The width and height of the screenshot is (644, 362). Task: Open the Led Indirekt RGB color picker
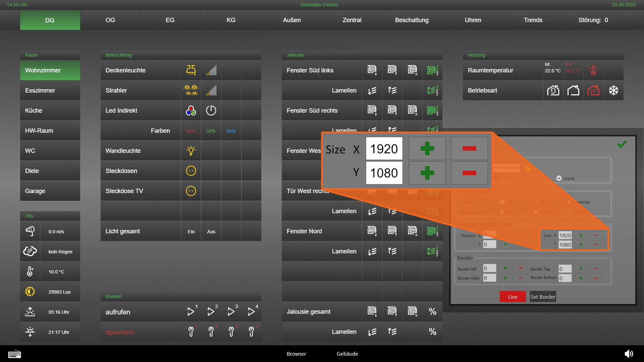click(x=191, y=111)
